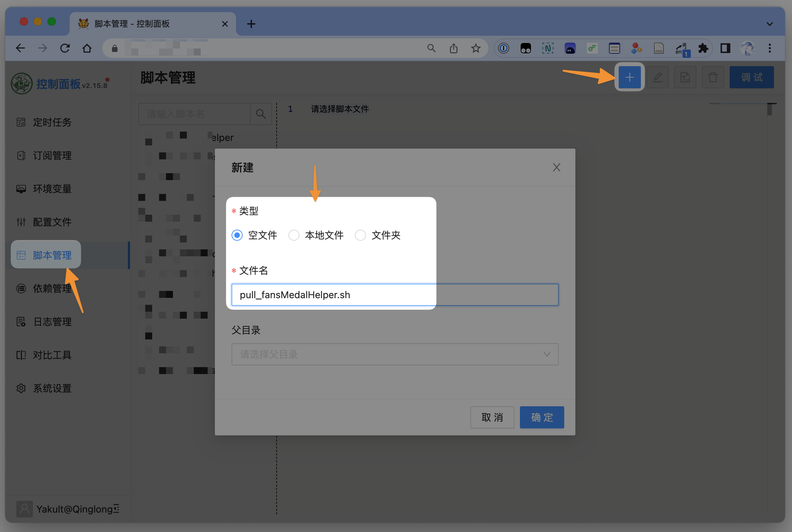This screenshot has width=792, height=532.
Task: Select the 空文件 radio option
Action: [x=237, y=236]
